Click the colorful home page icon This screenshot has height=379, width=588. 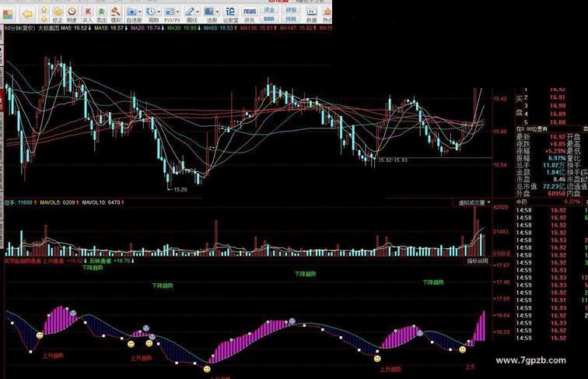[8, 15]
